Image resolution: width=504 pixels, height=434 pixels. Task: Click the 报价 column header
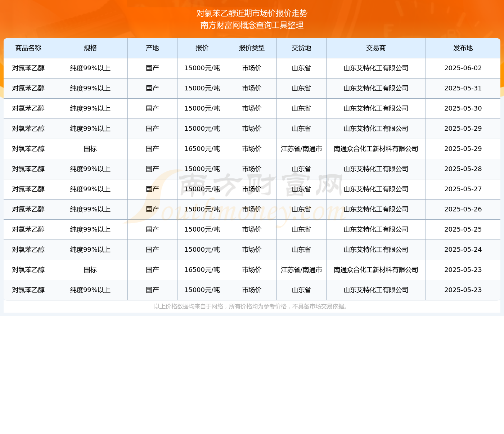click(x=202, y=48)
